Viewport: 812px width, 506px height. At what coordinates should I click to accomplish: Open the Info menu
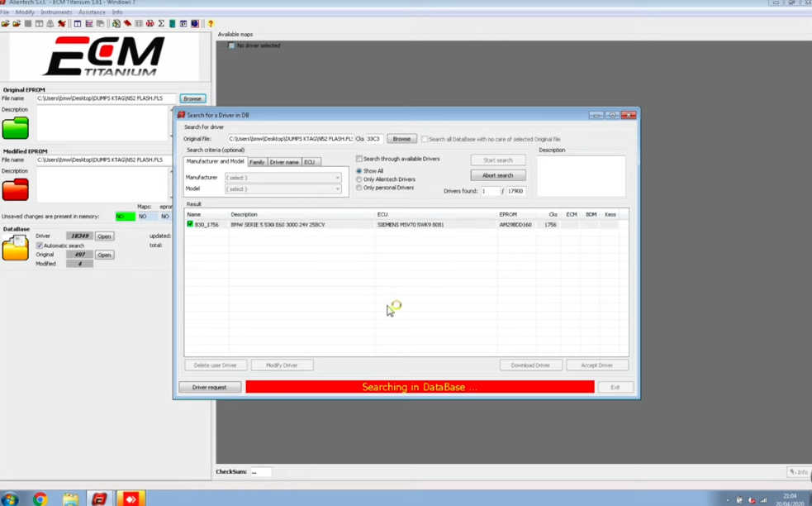point(117,12)
